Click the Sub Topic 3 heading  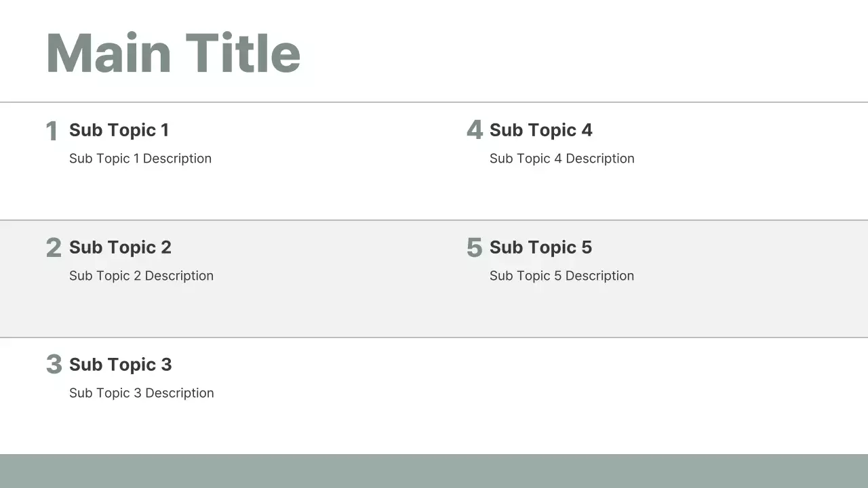click(x=120, y=365)
